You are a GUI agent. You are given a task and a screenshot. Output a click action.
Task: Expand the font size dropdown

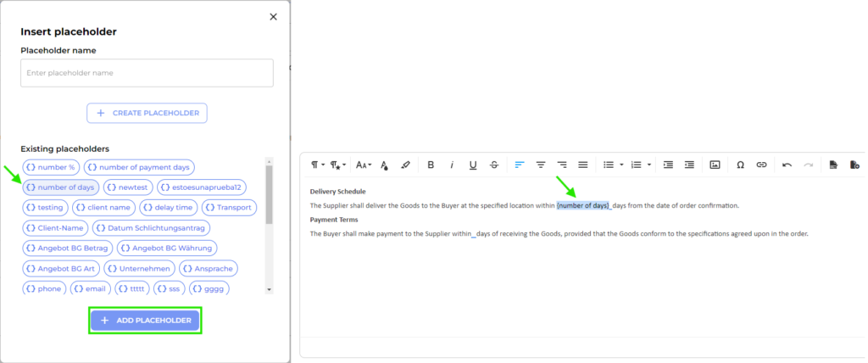pos(364,165)
